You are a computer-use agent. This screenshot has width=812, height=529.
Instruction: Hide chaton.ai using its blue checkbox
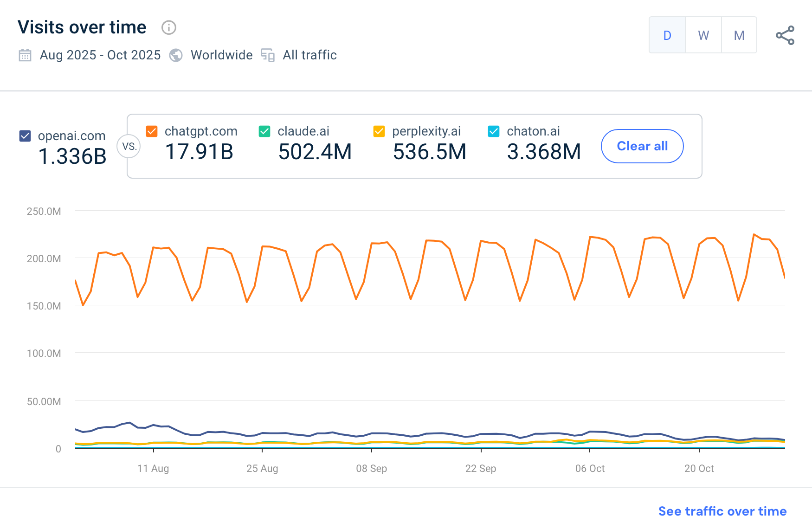pos(494,131)
